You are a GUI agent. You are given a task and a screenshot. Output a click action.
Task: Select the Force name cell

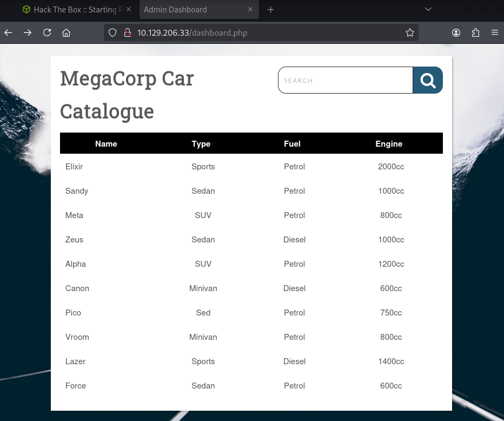76,386
